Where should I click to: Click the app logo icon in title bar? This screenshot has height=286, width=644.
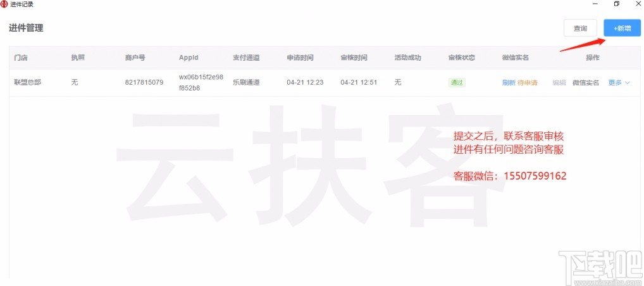click(x=4, y=4)
